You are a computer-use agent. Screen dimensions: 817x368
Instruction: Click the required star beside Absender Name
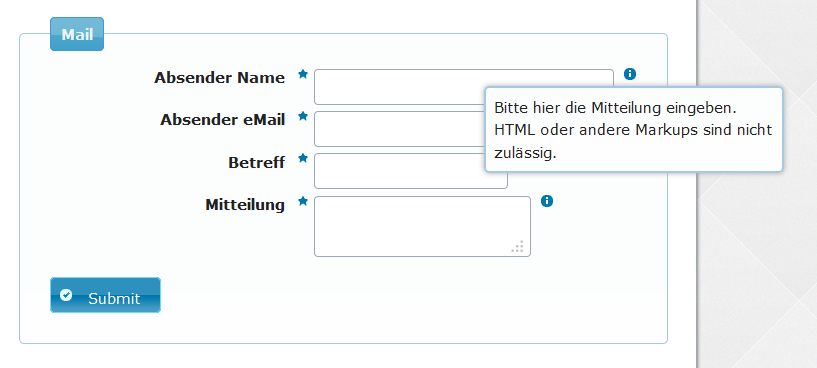coord(303,74)
